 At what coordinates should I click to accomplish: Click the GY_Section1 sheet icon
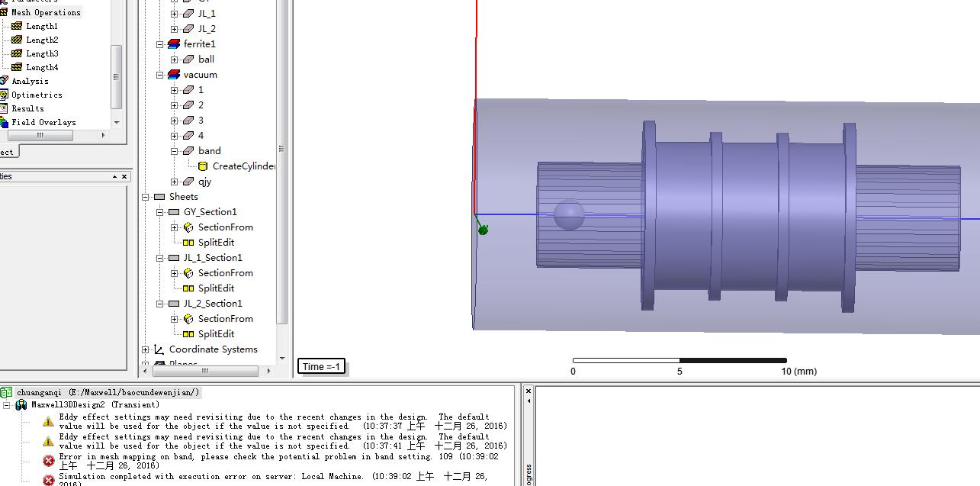click(x=174, y=212)
